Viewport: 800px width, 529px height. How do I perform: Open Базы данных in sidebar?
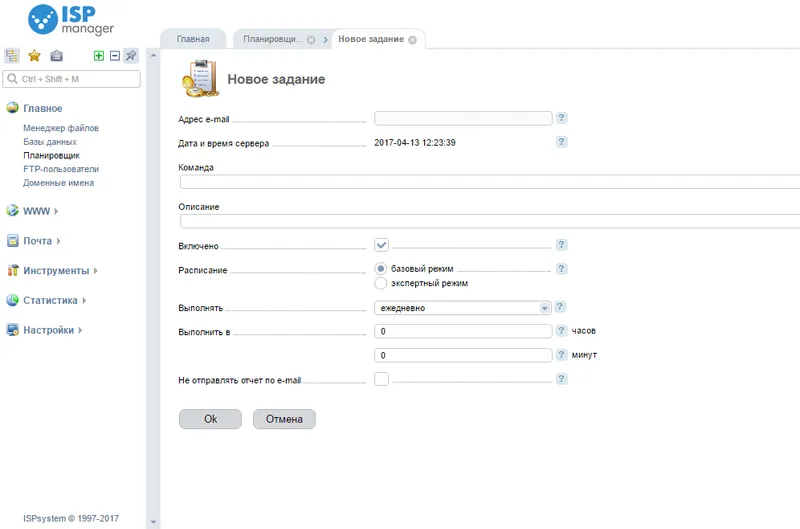pos(50,142)
